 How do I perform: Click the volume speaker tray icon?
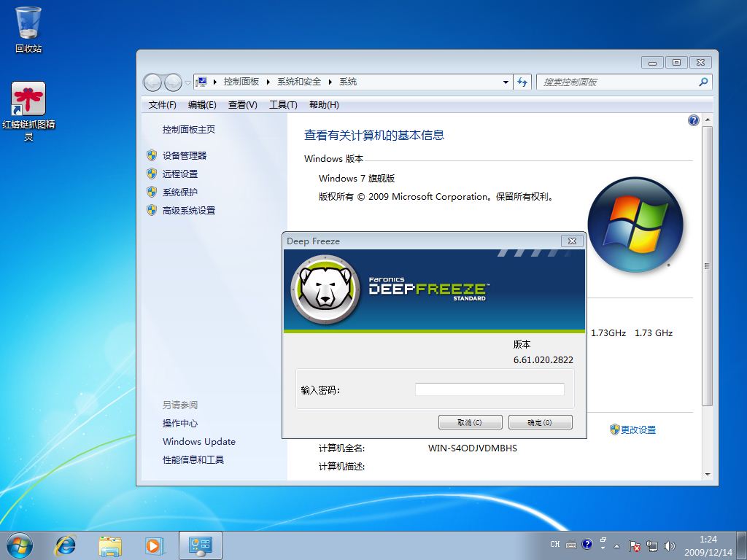670,546
